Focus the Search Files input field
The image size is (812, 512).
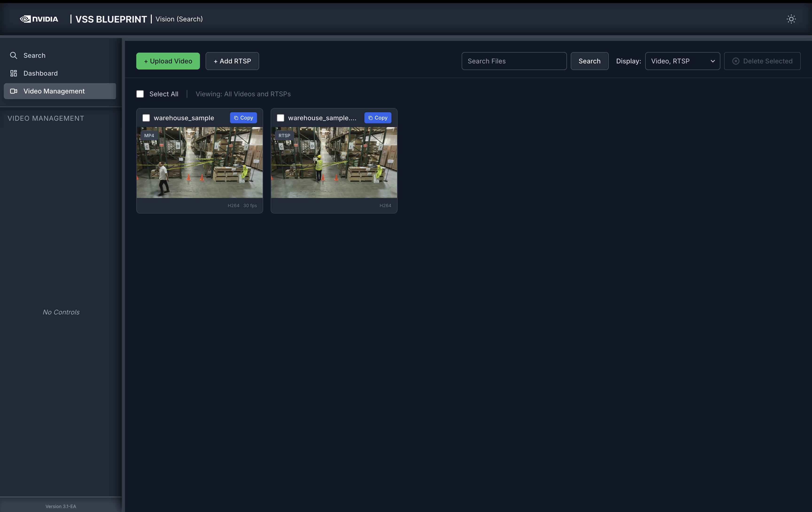[x=514, y=61]
